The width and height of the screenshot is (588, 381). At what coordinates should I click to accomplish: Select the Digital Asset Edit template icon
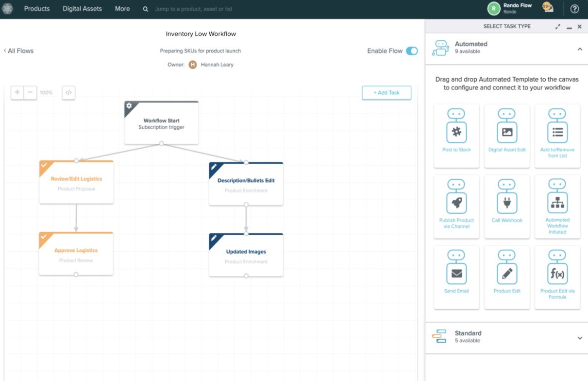507,131
